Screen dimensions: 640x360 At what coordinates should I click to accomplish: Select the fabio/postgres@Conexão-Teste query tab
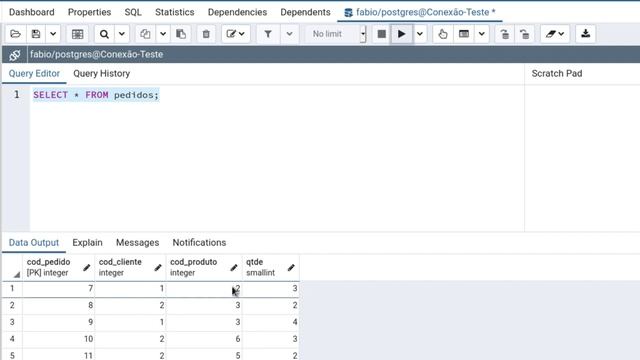(x=420, y=12)
